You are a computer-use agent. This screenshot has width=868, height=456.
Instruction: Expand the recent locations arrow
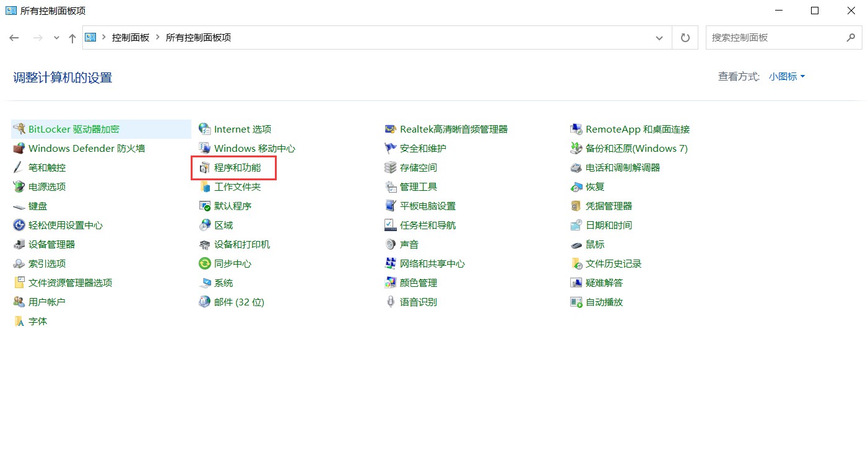coord(56,38)
